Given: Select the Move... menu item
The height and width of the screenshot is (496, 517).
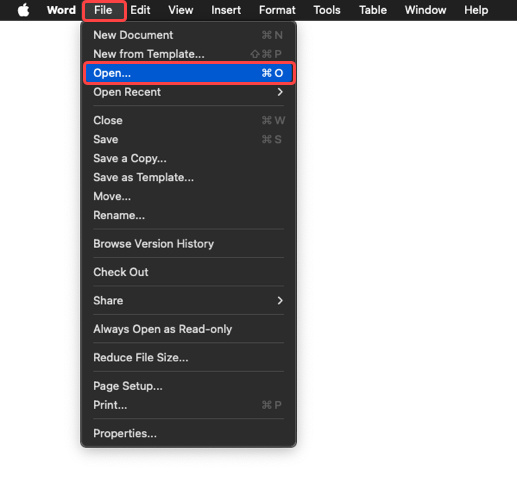Looking at the screenshot, I should (x=188, y=196).
